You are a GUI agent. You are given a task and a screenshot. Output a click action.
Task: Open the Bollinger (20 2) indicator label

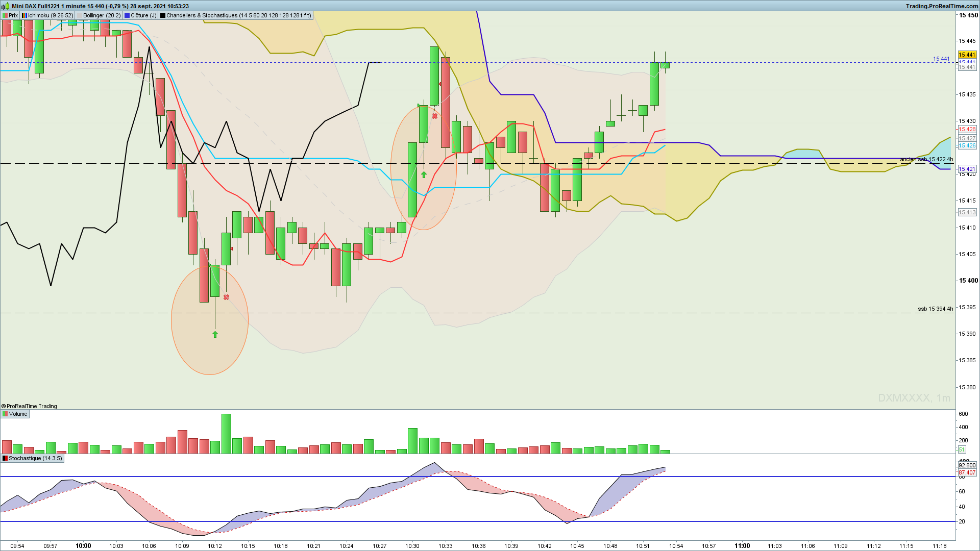pyautogui.click(x=99, y=15)
